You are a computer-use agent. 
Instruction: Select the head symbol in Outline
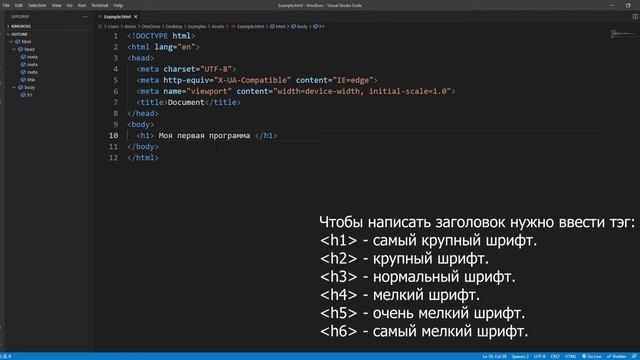(27, 49)
